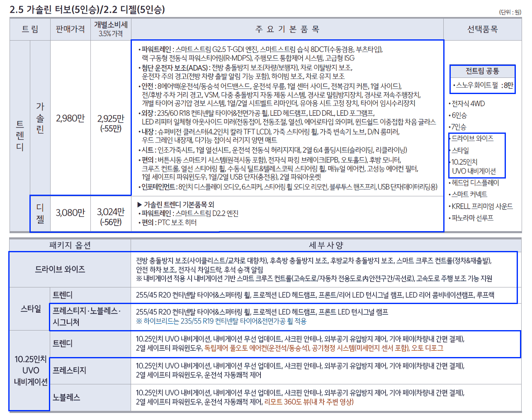
Task: Click the 파노라마 선루프 option
Action: click(471, 218)
